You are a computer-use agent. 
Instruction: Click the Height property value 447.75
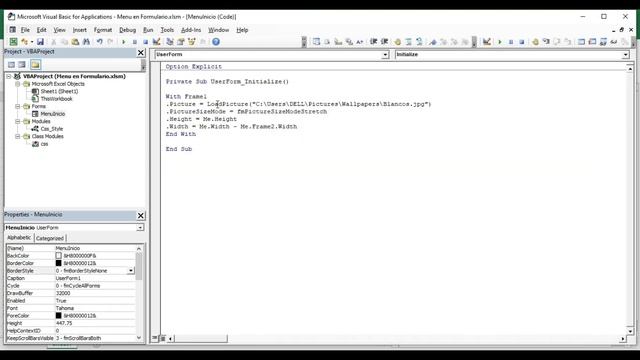click(64, 323)
